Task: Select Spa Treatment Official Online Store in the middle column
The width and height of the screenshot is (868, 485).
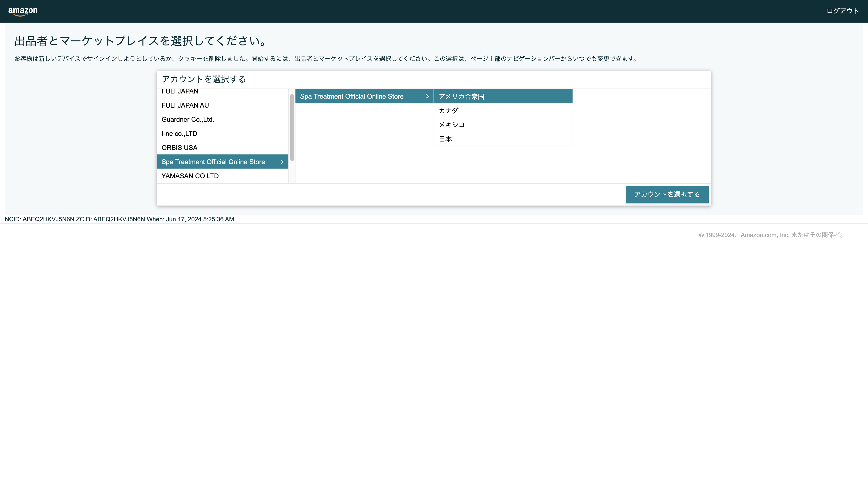Action: tap(364, 96)
